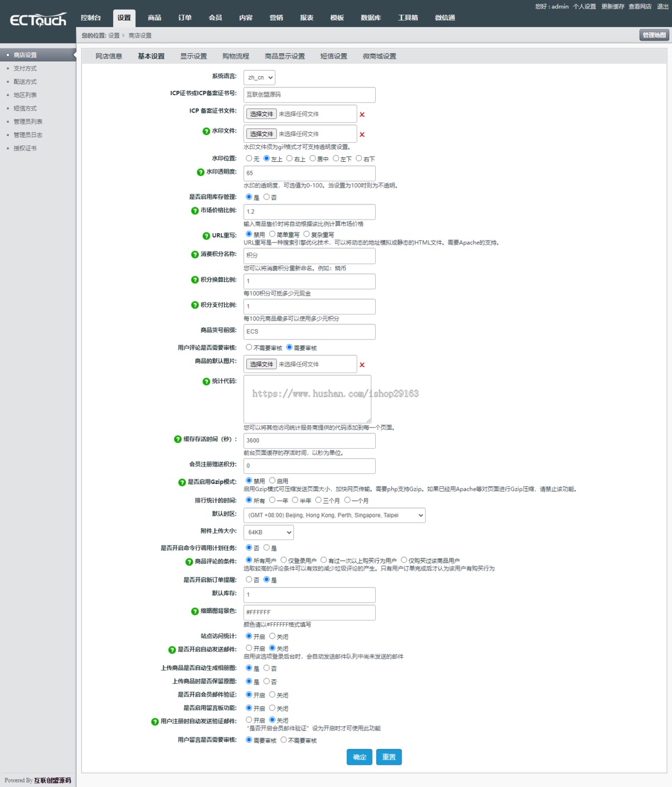Click 水印透明度 field with 65
Screen dimensions: 672x787
point(309,173)
